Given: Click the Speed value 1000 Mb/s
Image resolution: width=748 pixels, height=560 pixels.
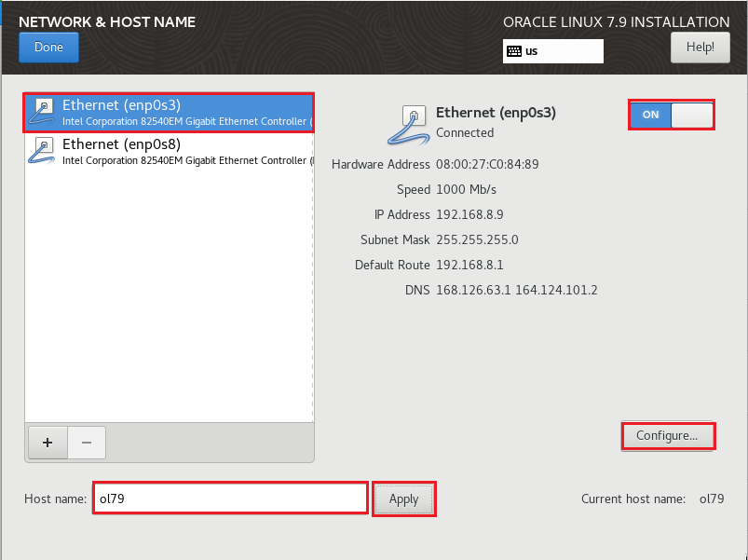Looking at the screenshot, I should pyautogui.click(x=466, y=190).
